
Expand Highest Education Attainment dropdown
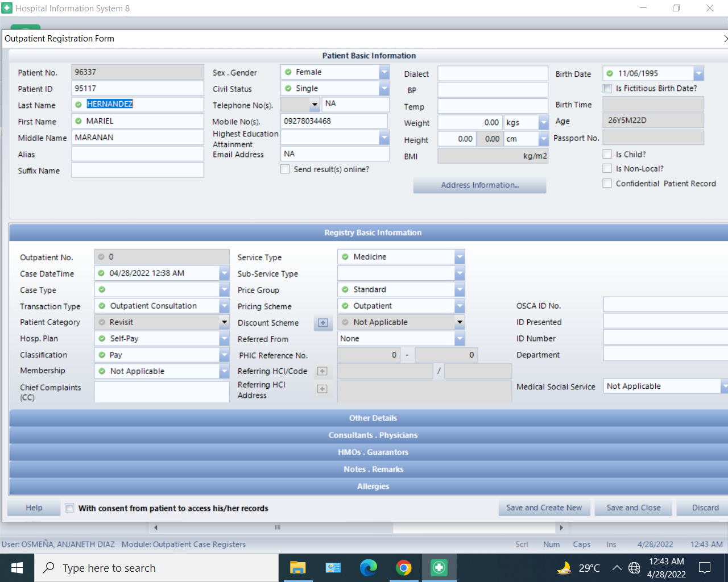pyautogui.click(x=384, y=138)
